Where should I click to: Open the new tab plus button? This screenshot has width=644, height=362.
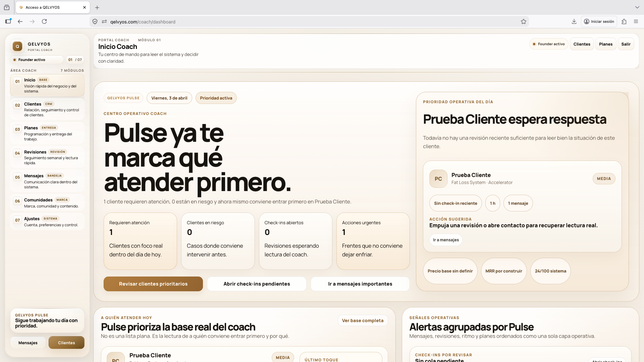tap(97, 7)
